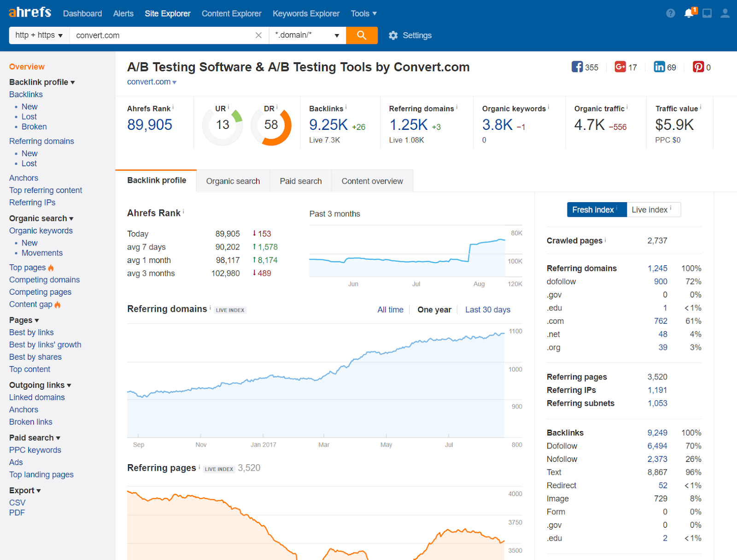Open Competing domains link
Screen dimensions: 737x560
pos(44,280)
